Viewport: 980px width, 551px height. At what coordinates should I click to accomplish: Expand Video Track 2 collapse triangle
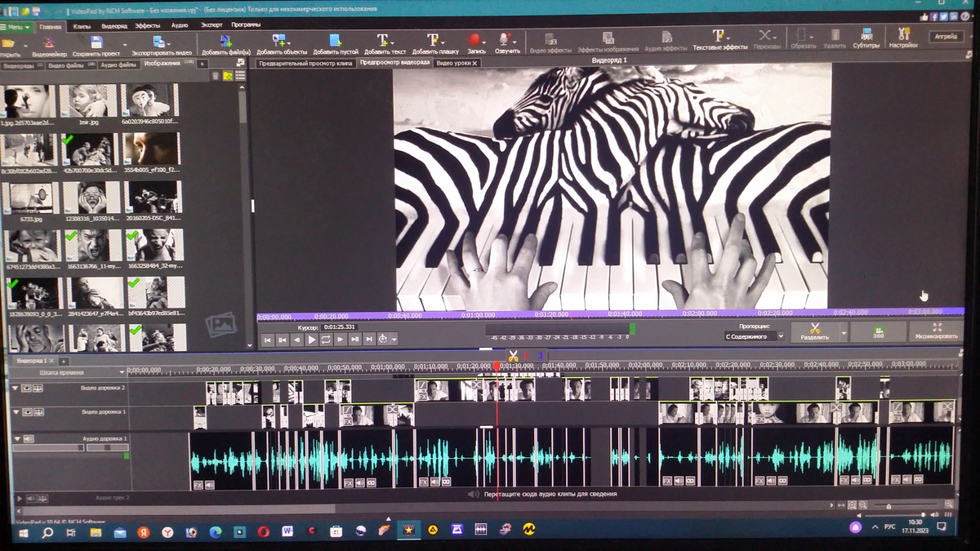(x=16, y=388)
